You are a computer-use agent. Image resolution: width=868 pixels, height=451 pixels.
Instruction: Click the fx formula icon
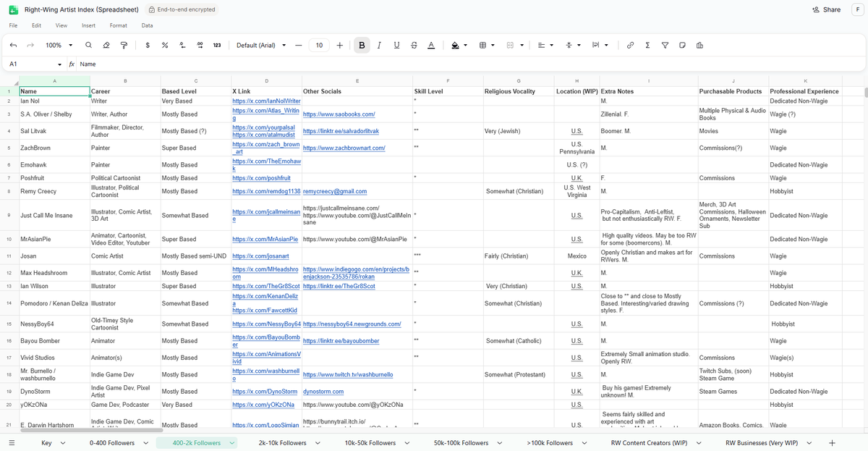pos(72,64)
